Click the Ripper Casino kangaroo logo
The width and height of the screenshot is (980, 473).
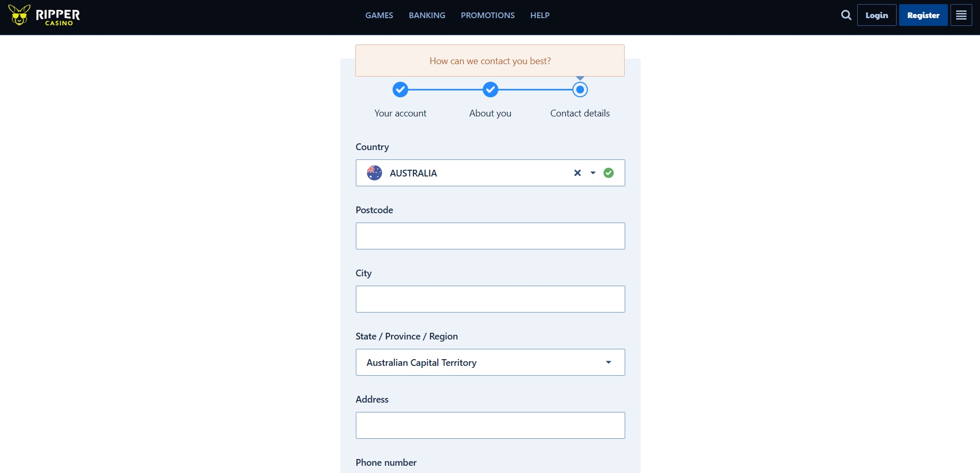[x=19, y=15]
